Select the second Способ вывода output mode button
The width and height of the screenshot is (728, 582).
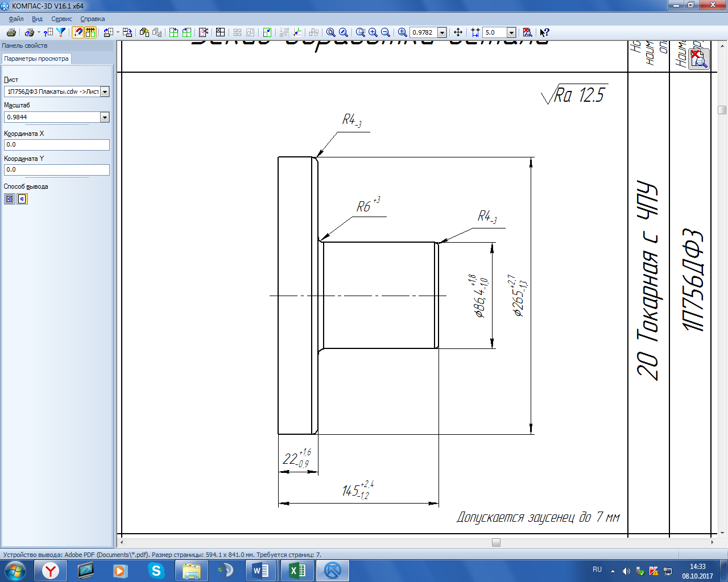(22, 199)
